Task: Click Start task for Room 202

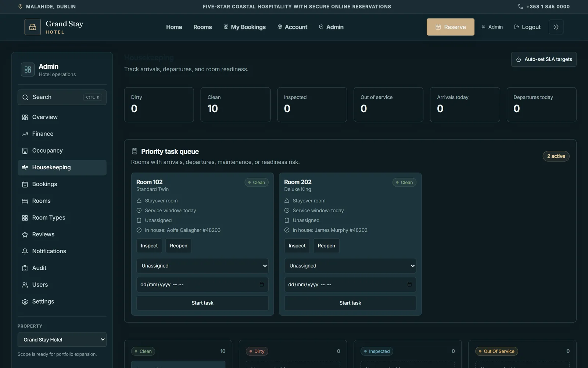Action: pyautogui.click(x=350, y=303)
